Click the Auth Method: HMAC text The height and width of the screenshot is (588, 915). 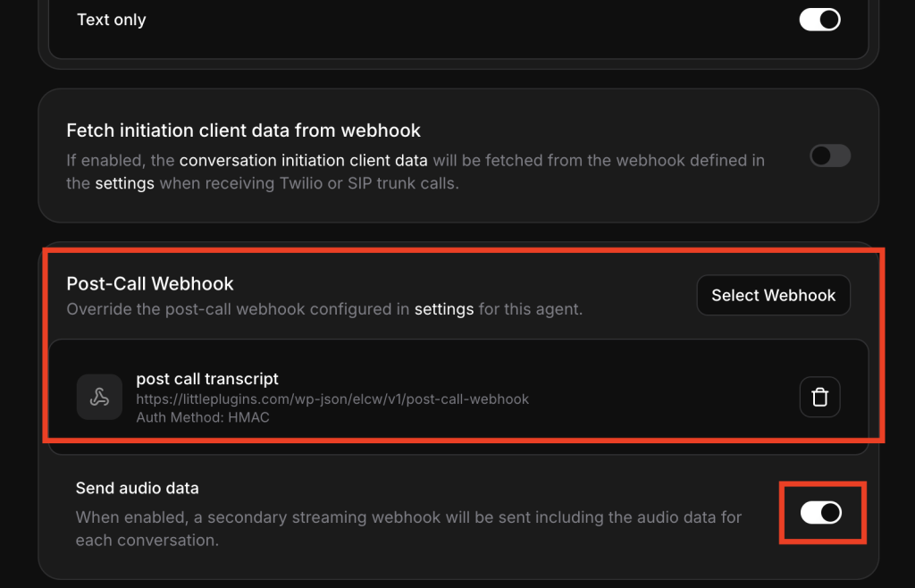point(203,416)
